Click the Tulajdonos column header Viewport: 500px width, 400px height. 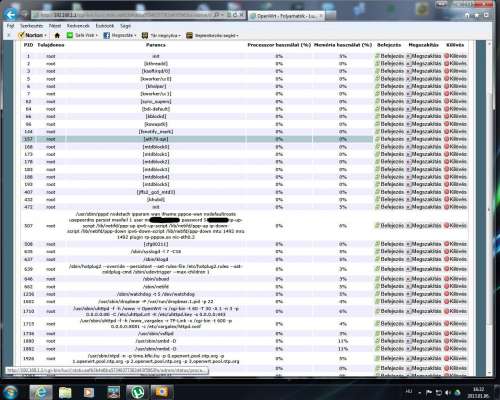tap(51, 45)
